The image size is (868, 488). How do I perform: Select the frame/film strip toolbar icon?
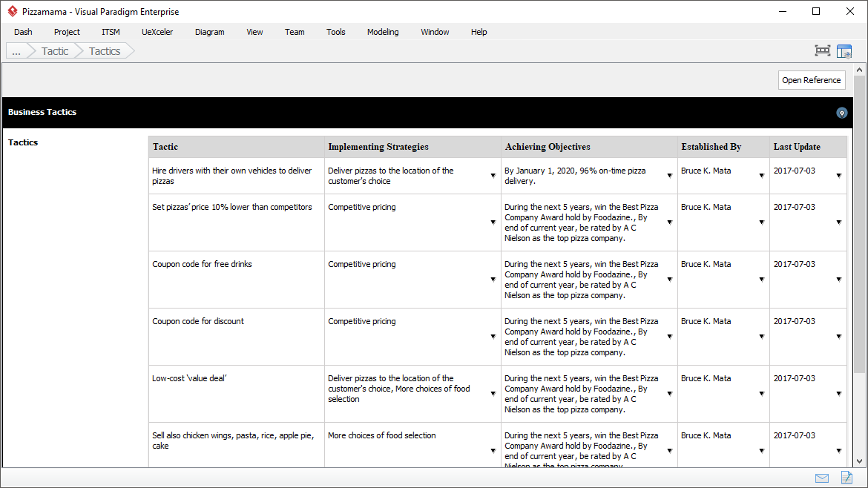822,50
